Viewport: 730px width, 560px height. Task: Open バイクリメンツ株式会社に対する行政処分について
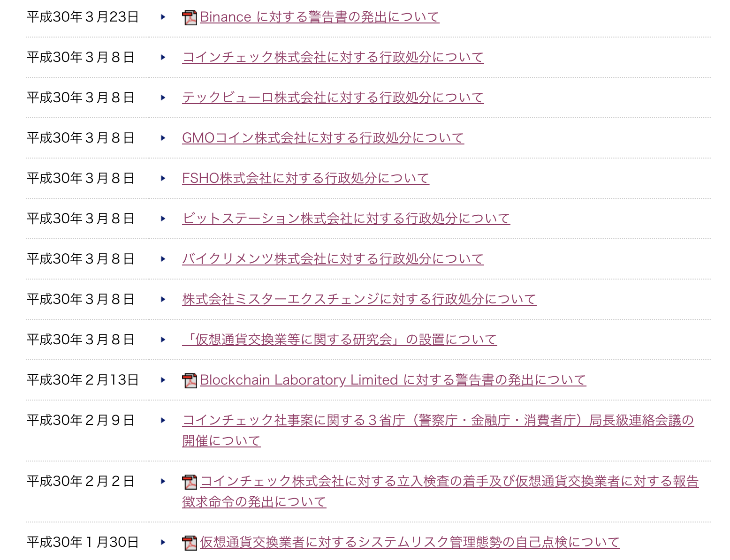coord(333,259)
